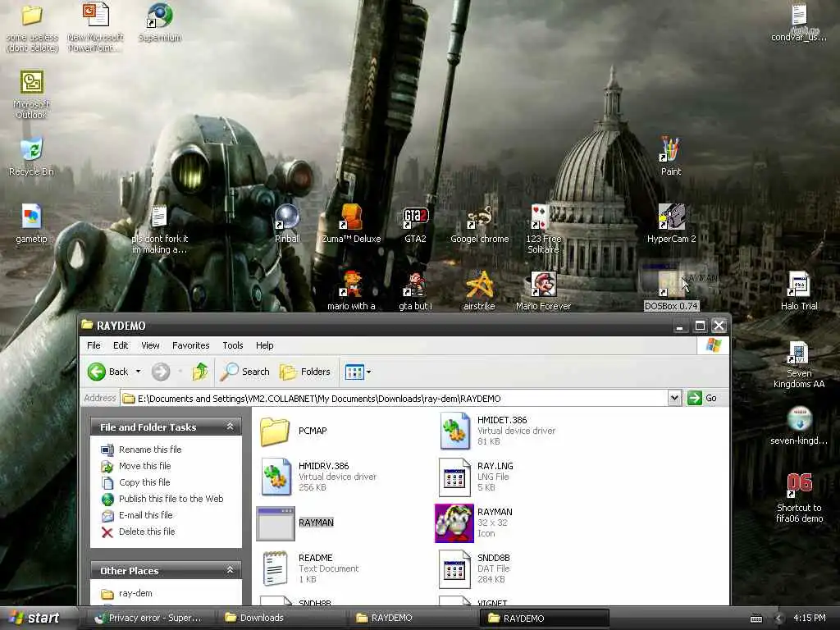Select the 'gta but i' desktop shortcut

(415, 291)
